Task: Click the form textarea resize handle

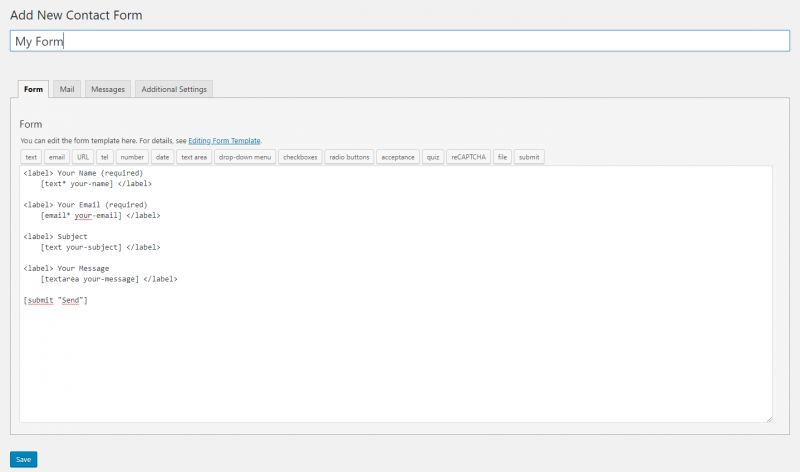Action: click(x=769, y=419)
